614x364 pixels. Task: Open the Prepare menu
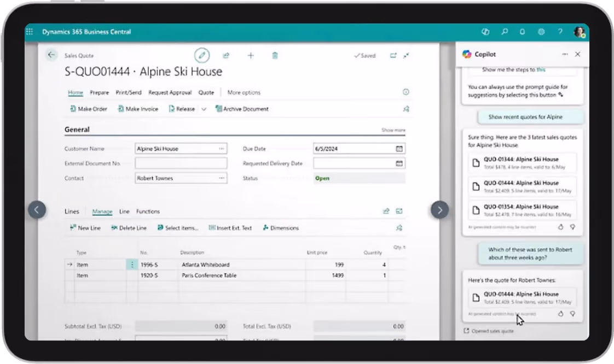[x=100, y=93]
